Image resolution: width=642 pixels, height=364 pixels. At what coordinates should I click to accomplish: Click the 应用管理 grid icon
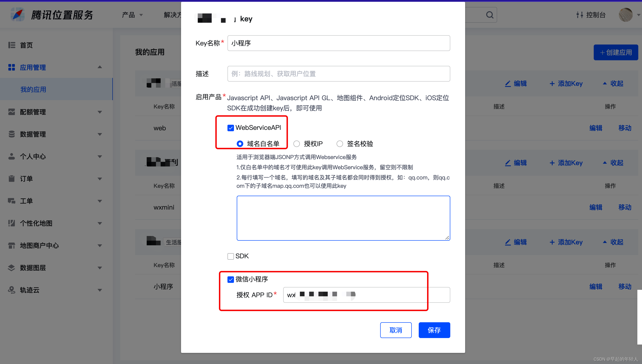click(x=12, y=67)
